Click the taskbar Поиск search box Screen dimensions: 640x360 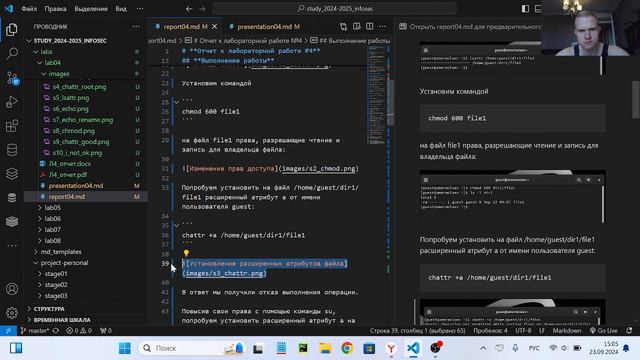coord(192,348)
